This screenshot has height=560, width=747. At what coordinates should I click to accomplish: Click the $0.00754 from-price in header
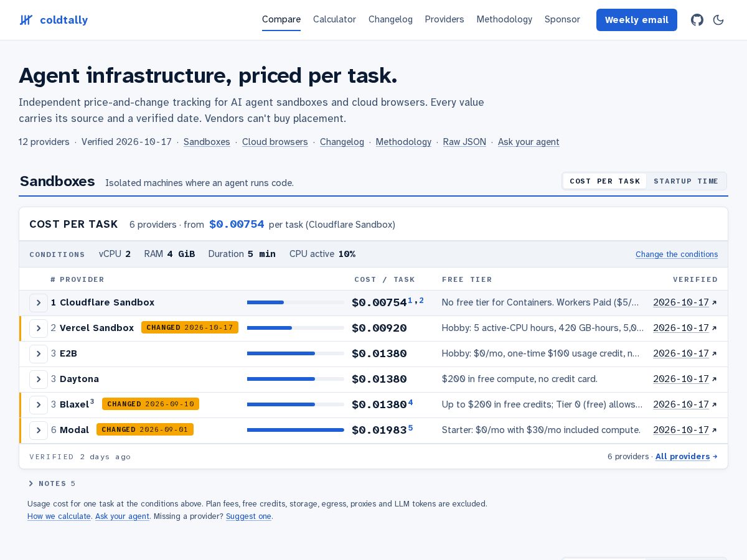[237, 224]
